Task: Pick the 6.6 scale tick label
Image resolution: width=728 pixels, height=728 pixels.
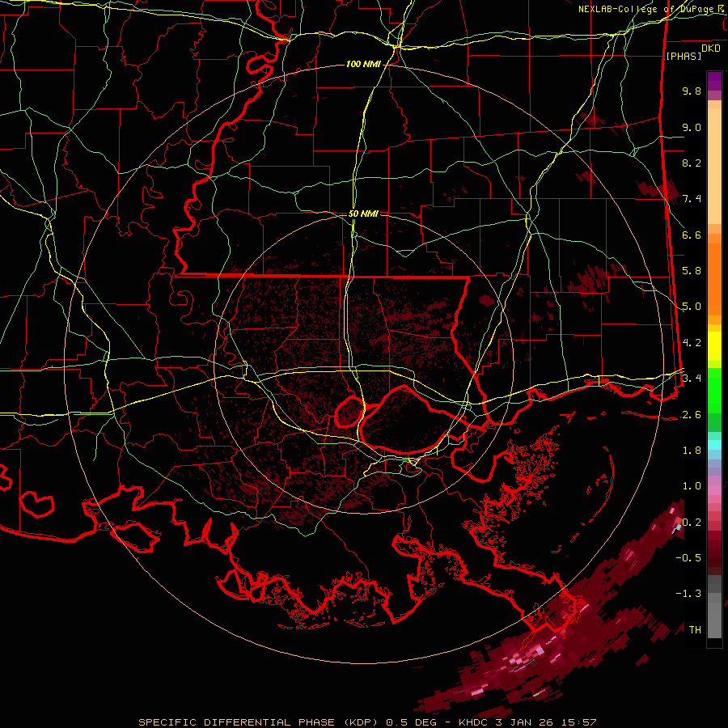Action: [692, 235]
